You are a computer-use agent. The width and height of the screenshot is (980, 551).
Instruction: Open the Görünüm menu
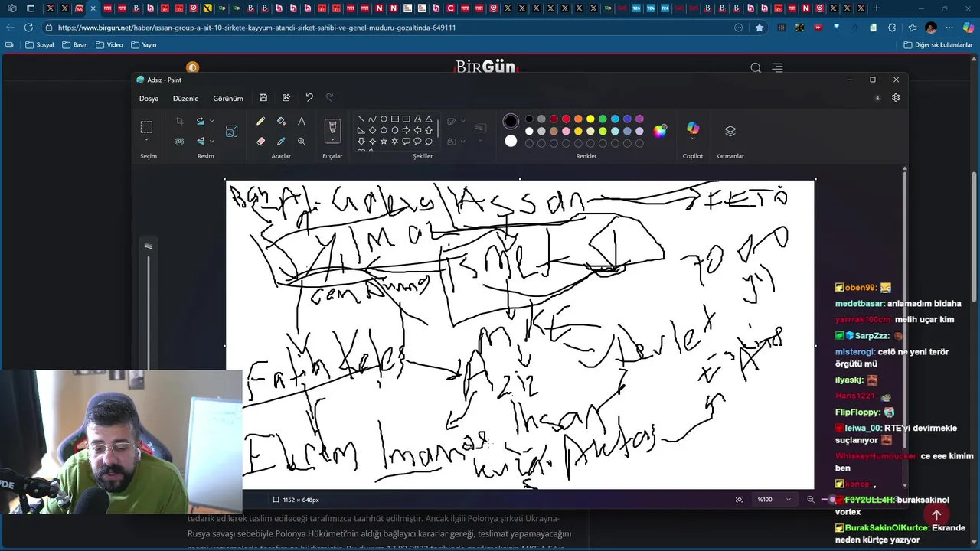(228, 99)
